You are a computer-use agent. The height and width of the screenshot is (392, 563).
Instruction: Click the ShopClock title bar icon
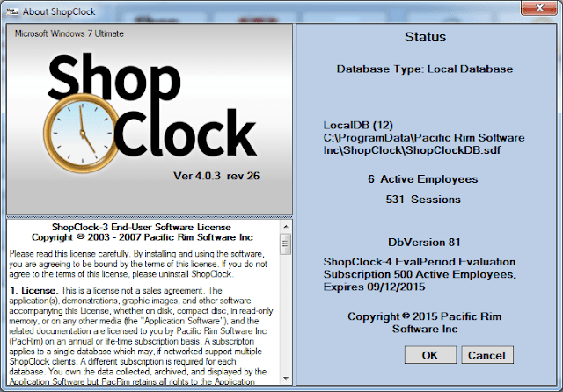point(12,11)
